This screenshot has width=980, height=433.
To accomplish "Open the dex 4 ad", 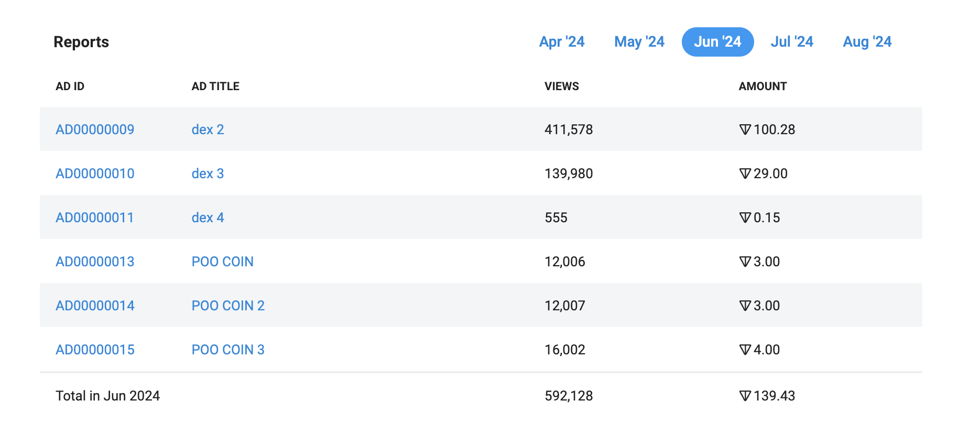I will (208, 218).
